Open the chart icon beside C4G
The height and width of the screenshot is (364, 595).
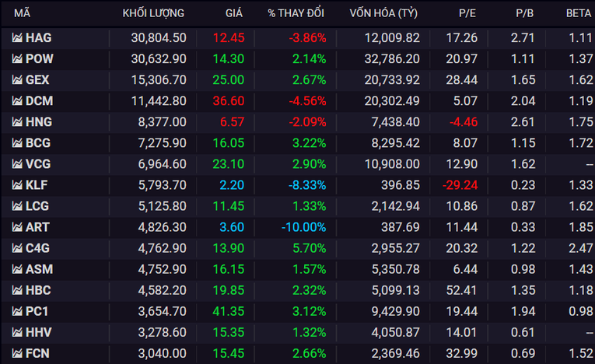tap(17, 248)
